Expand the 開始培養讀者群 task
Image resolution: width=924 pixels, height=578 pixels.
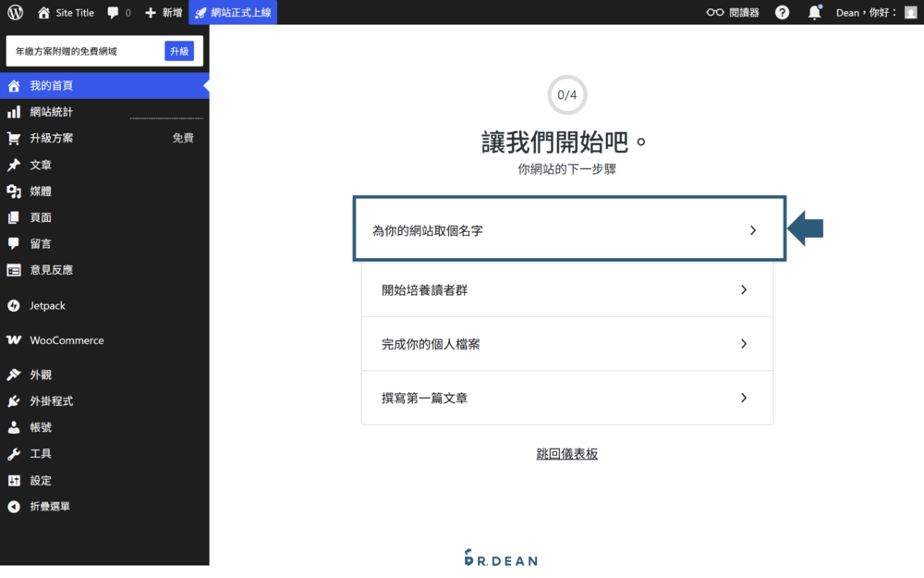pyautogui.click(x=566, y=289)
